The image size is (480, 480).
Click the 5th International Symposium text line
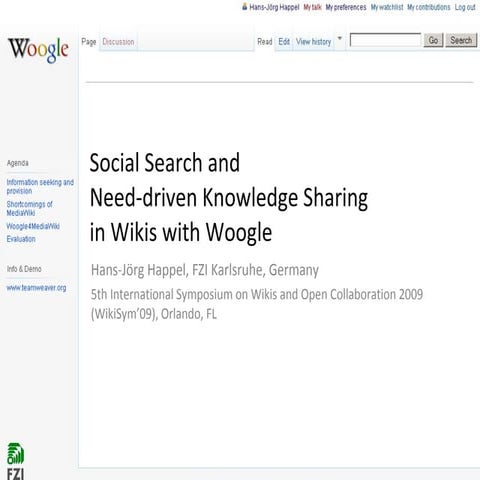tap(257, 294)
